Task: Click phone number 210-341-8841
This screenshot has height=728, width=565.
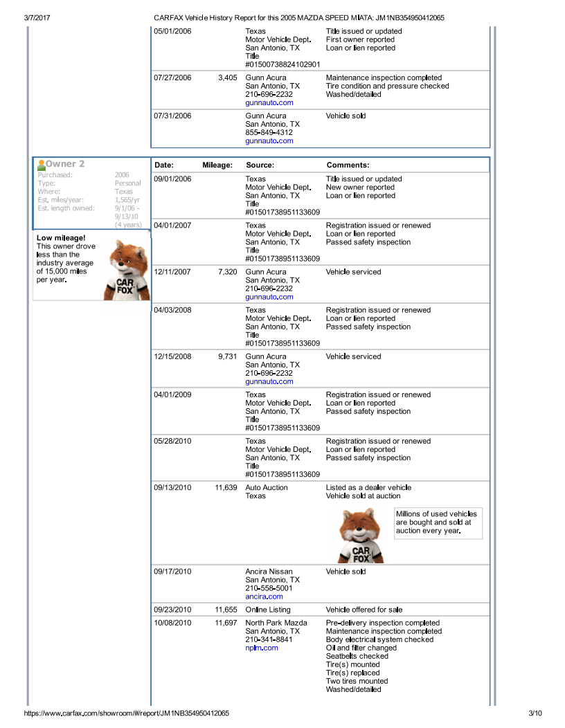Action: [269, 639]
